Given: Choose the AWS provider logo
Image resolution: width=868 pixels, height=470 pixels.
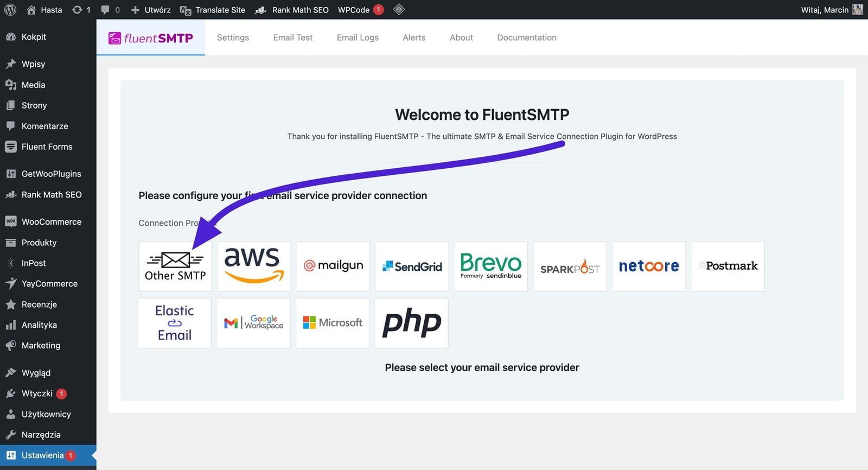Looking at the screenshot, I should pos(254,266).
